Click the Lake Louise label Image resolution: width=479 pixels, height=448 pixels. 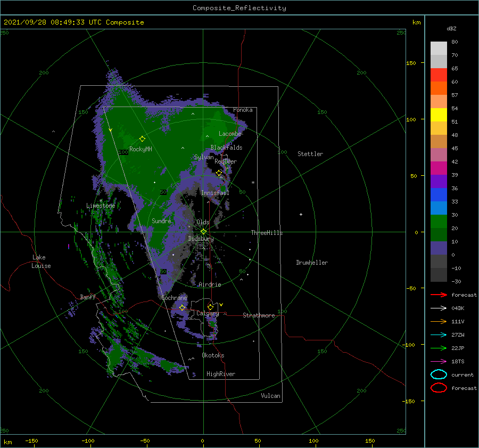pyautogui.click(x=41, y=262)
